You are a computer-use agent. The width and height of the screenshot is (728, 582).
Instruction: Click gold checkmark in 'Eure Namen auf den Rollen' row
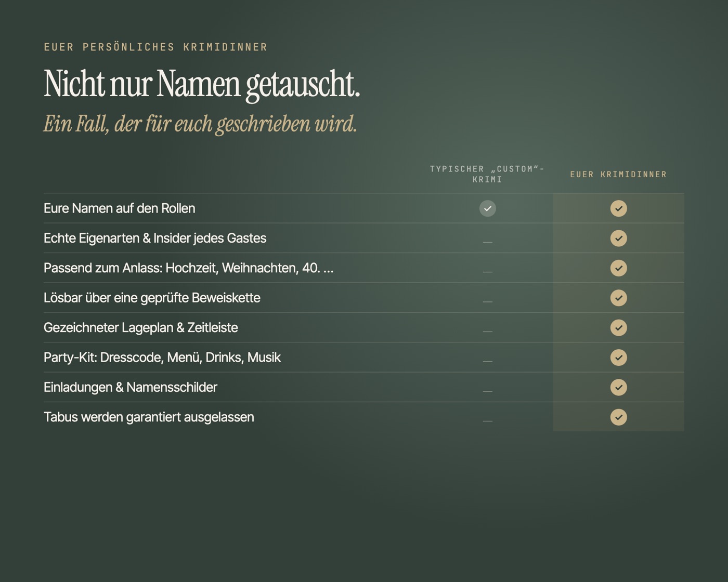(618, 208)
